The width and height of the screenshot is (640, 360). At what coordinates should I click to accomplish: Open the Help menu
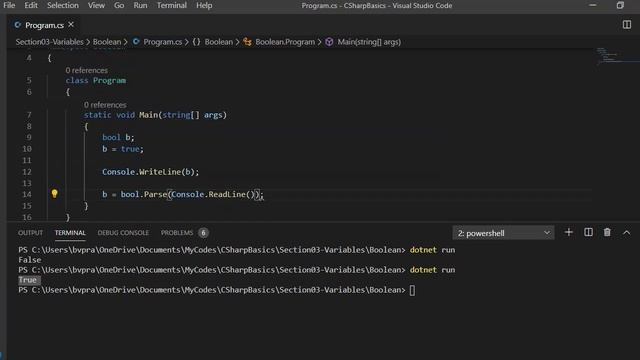tap(204, 5)
